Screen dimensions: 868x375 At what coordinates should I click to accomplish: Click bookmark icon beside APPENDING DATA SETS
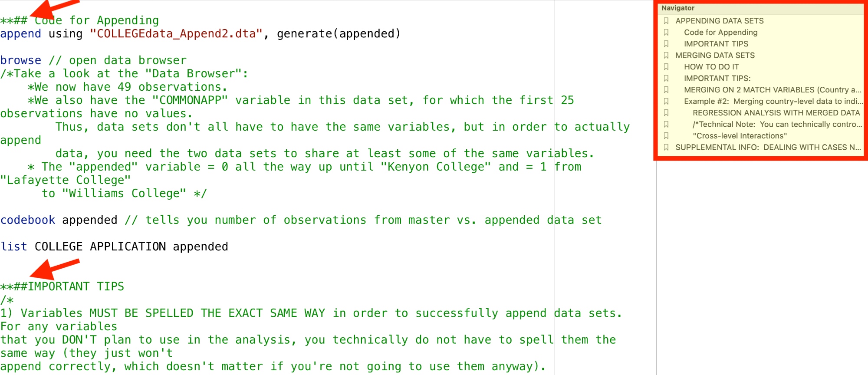[x=666, y=21]
